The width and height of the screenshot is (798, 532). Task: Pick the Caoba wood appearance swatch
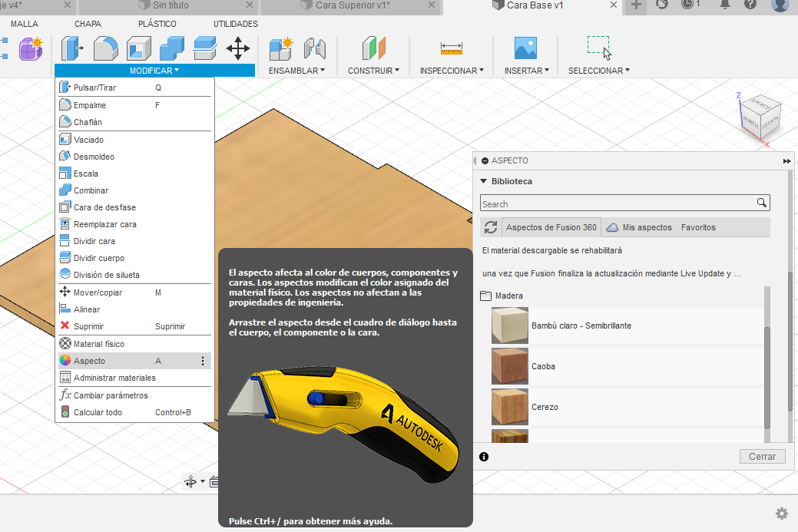pos(510,366)
